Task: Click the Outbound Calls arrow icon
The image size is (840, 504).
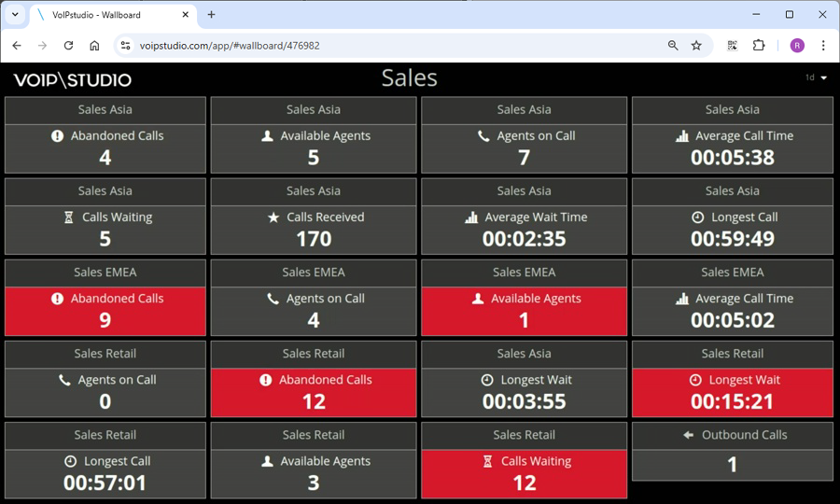Action: 688,435
